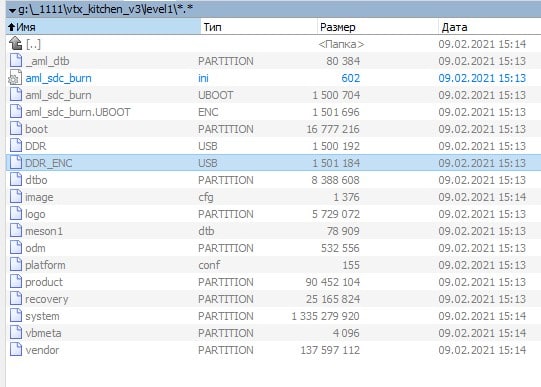Sort files by Тип column header
Image resolution: width=541 pixels, height=387 pixels.
pos(259,27)
